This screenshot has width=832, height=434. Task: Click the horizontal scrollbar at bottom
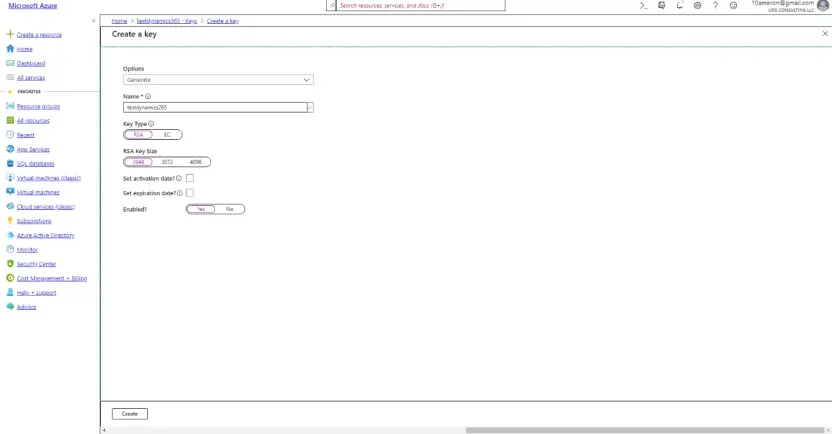click(x=645, y=430)
